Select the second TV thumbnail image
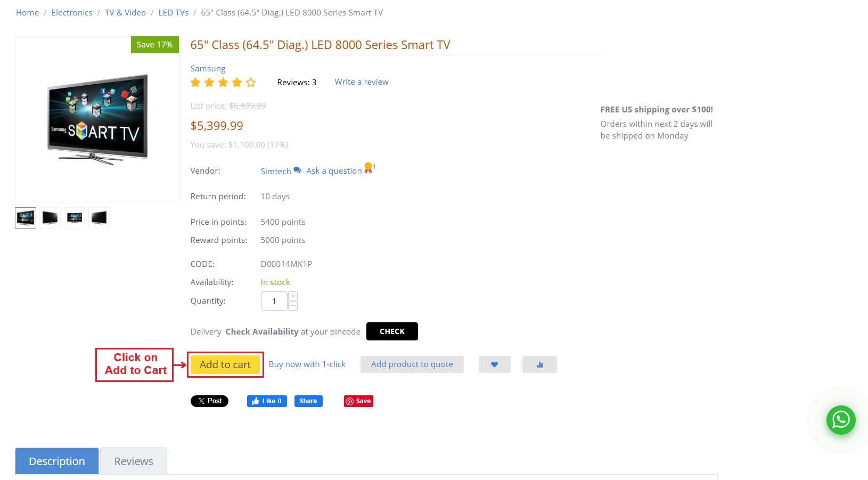The width and height of the screenshot is (868, 480). click(50, 218)
